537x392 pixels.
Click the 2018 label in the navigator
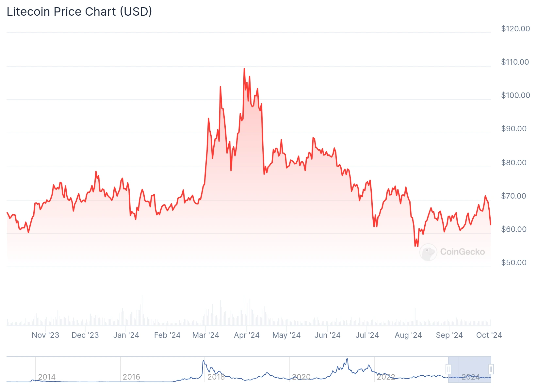pyautogui.click(x=216, y=377)
